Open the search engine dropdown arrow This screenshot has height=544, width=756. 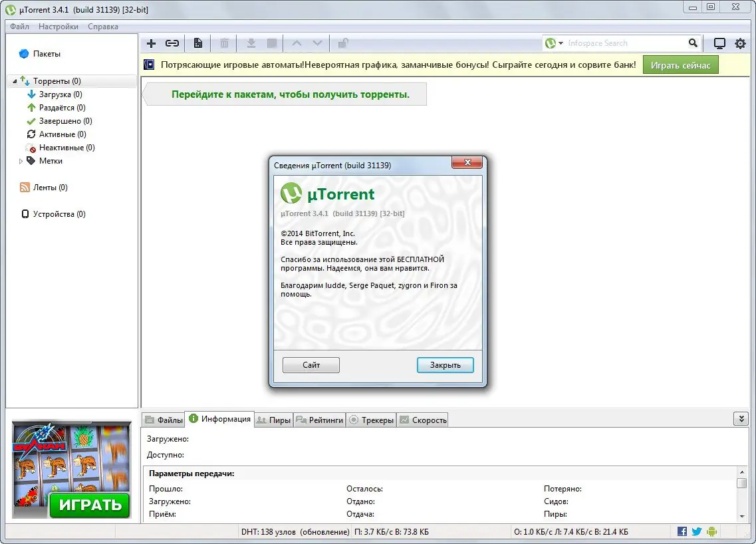(x=561, y=43)
